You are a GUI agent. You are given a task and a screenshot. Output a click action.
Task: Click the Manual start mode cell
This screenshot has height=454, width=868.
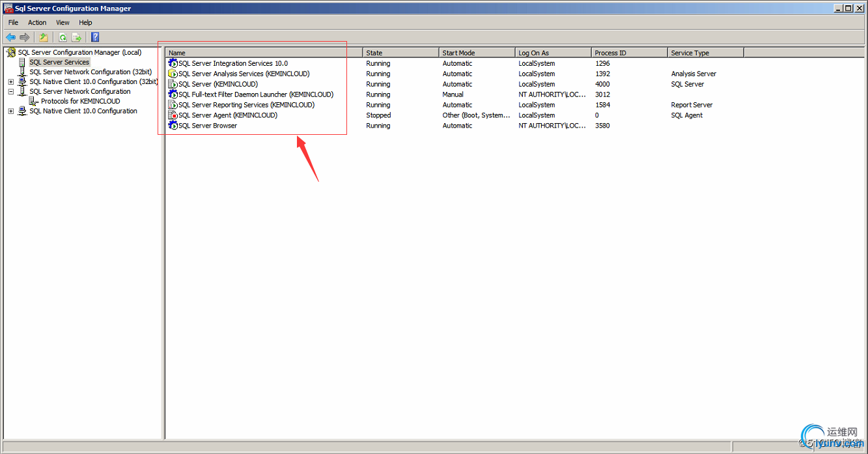(x=453, y=94)
